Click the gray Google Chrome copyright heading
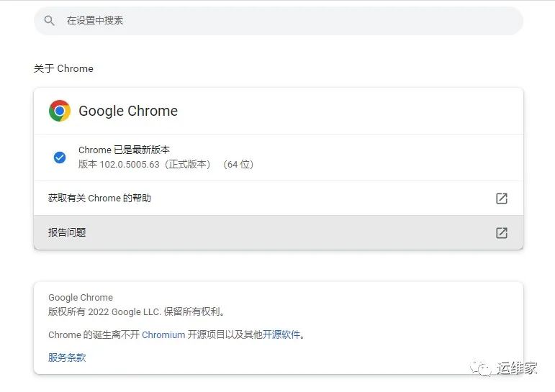555x392 pixels. click(81, 298)
